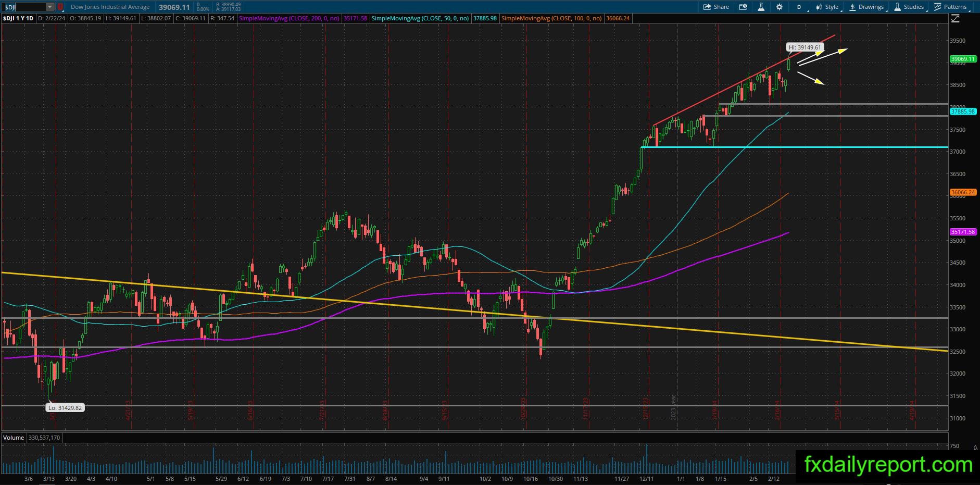Click the magenta 35171.58 price axis bubble
Viewport: 980px width, 485px height.
(963, 232)
